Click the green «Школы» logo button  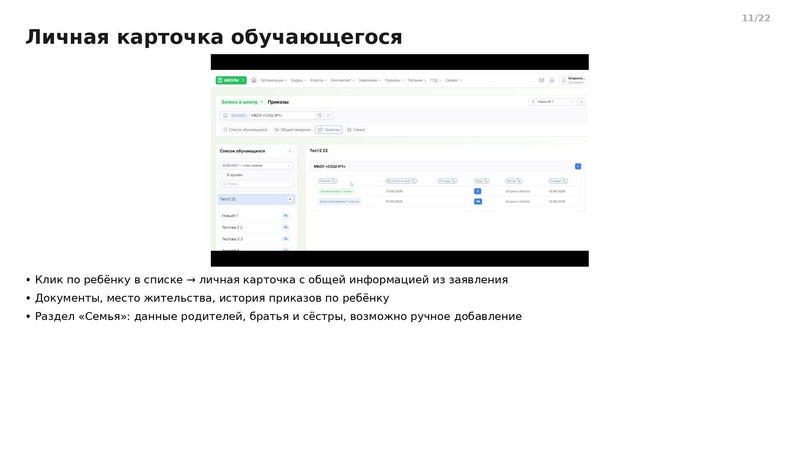pyautogui.click(x=231, y=80)
